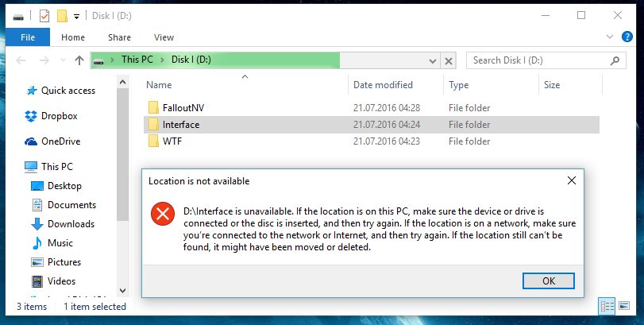Open the Quick Access Toolbar customize arrow
This screenshot has width=644, height=325.
click(x=76, y=17)
